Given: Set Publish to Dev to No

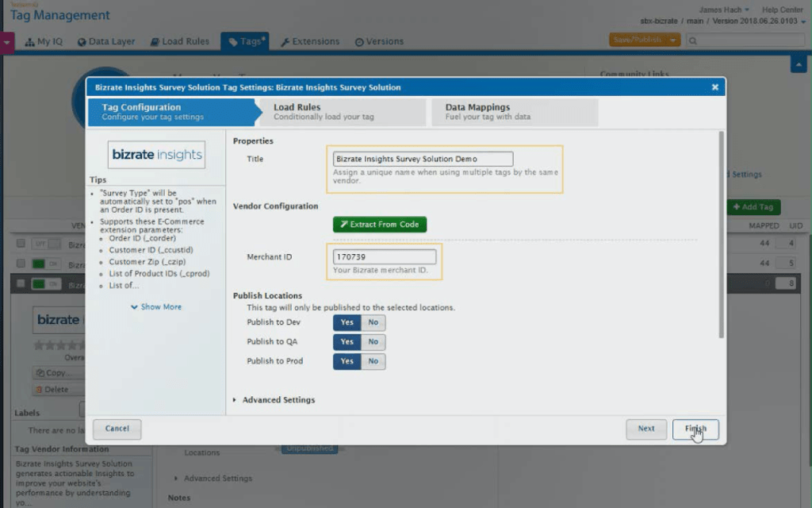Looking at the screenshot, I should tap(373, 323).
